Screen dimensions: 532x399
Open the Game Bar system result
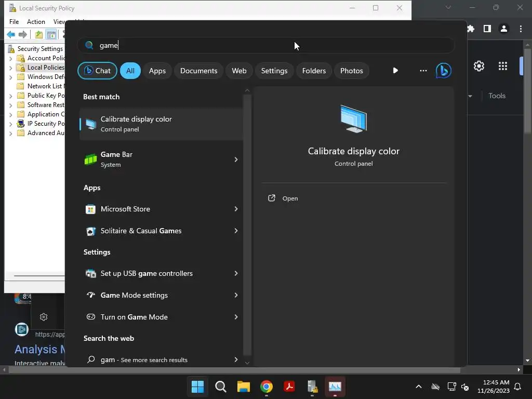[161, 159]
